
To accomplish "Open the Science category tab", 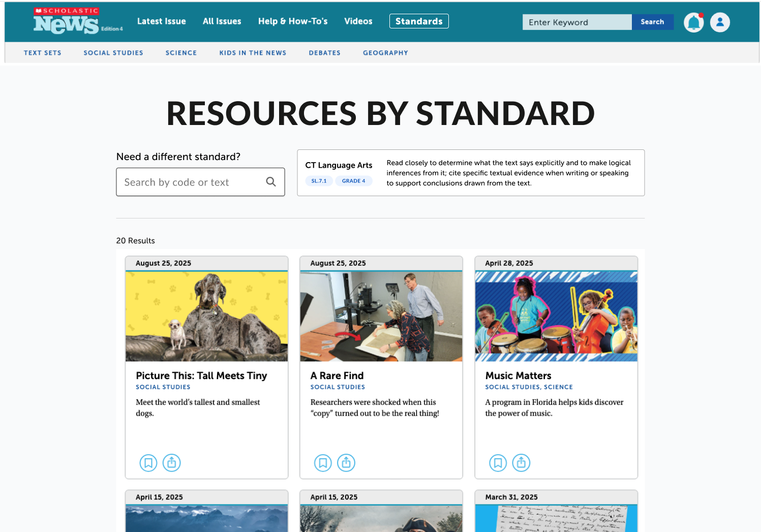I will click(x=181, y=53).
